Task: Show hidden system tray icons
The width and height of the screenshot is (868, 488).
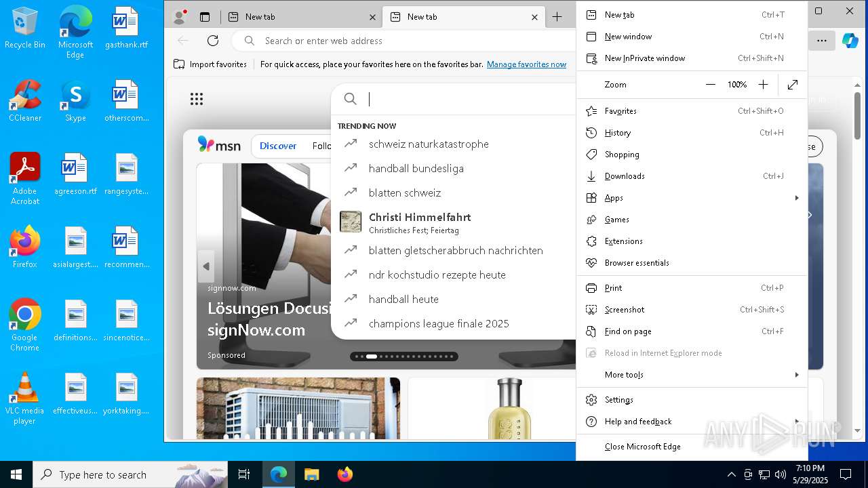Action: 731,474
